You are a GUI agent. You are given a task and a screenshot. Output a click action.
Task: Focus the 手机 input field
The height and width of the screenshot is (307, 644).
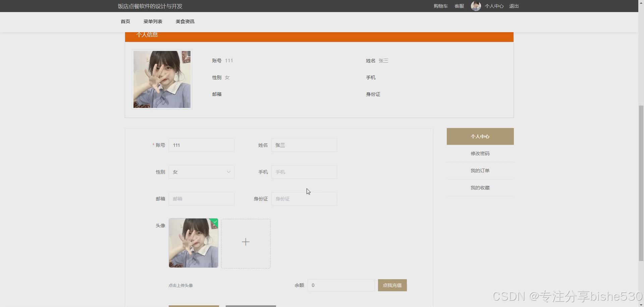pos(304,172)
